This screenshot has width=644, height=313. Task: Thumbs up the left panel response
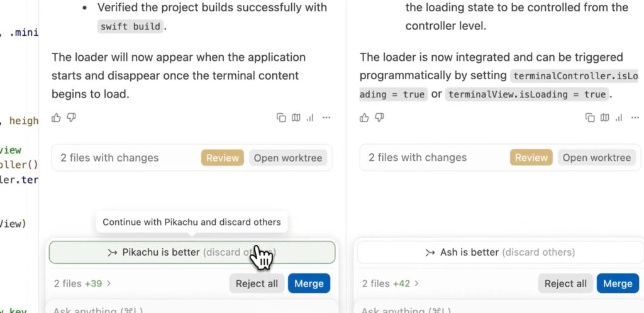pyautogui.click(x=57, y=118)
